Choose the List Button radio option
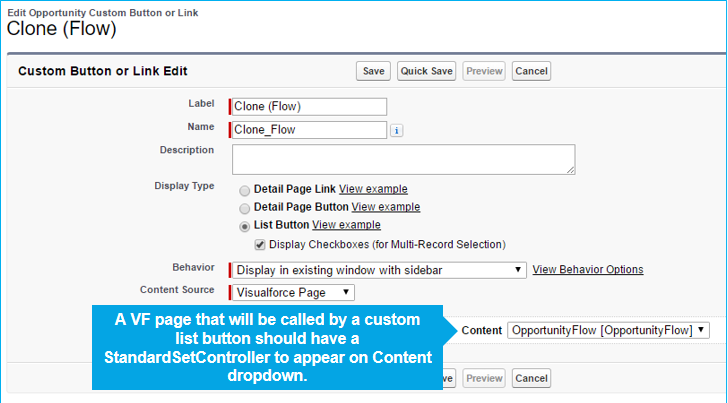This screenshot has height=403, width=728. (245, 226)
